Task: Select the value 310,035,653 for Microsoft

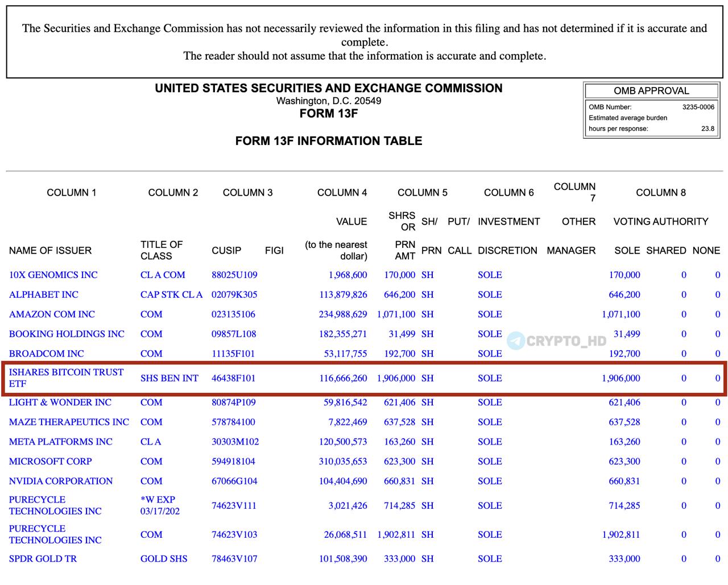Action: 343,461
